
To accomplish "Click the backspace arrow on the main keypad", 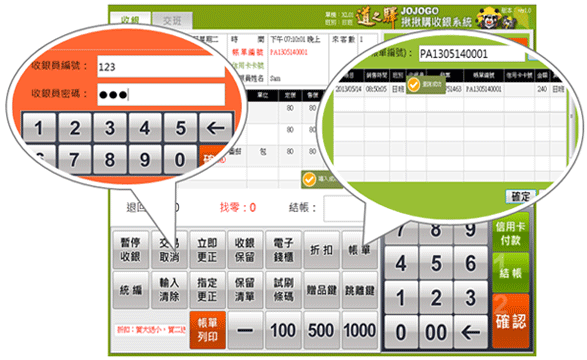I will click(471, 332).
